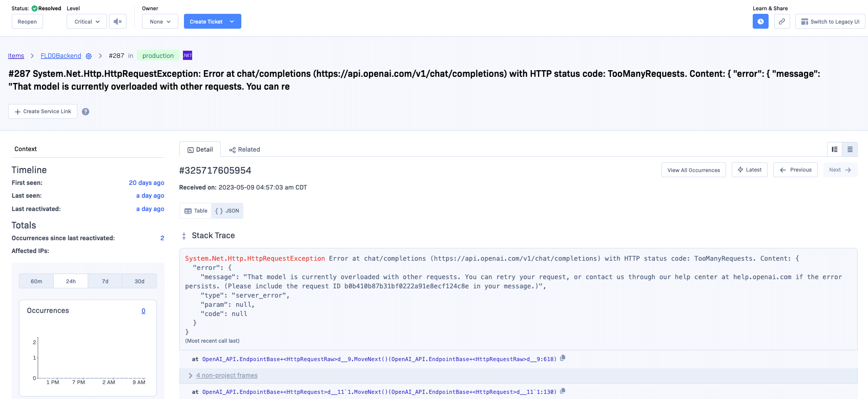
Task: Expand the 4 non-project frames
Action: tap(226, 375)
